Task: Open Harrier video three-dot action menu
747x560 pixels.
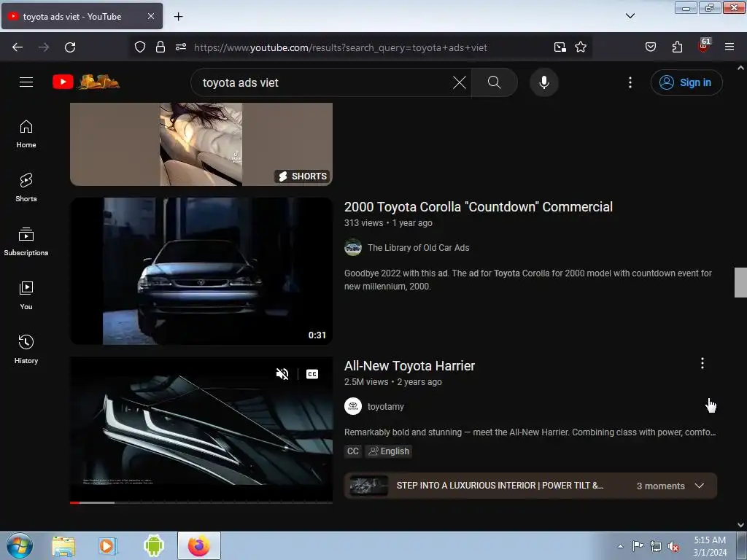Action: pos(703,363)
